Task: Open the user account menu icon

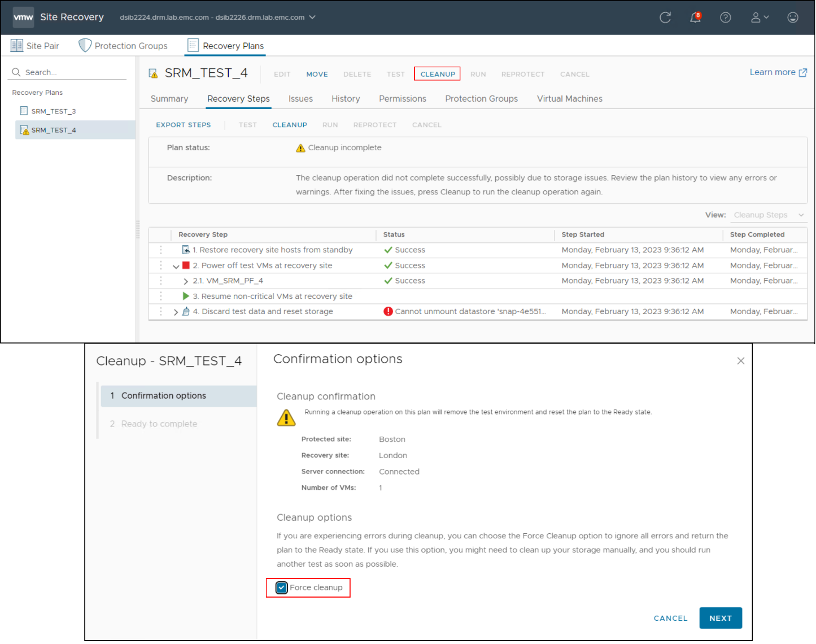Action: [x=760, y=18]
